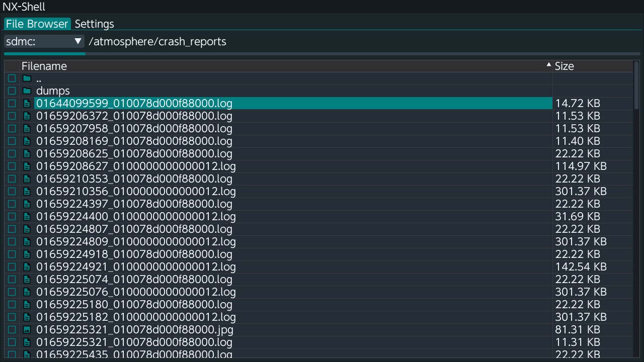Image resolution: width=644 pixels, height=362 pixels.
Task: Click file icon of 01644099599_010078d000f88000.log
Action: coord(27,104)
